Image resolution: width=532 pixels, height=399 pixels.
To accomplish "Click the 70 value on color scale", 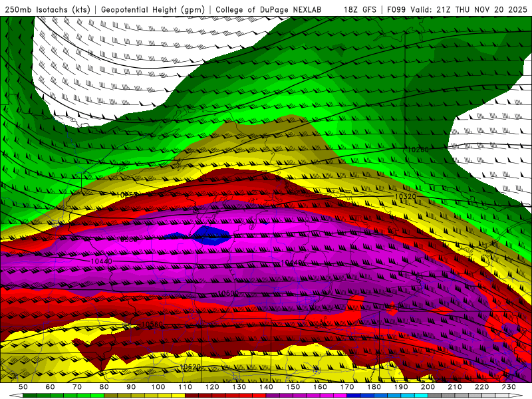I will tap(77, 387).
